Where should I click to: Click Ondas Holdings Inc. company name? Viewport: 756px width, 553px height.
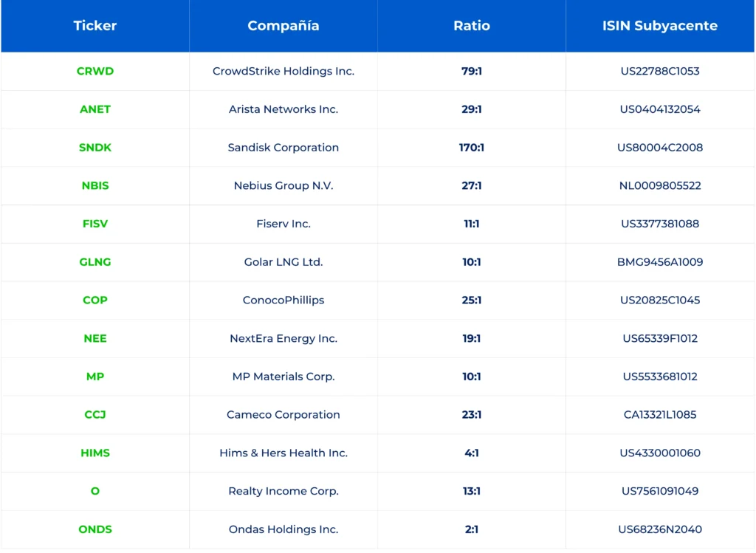click(283, 529)
